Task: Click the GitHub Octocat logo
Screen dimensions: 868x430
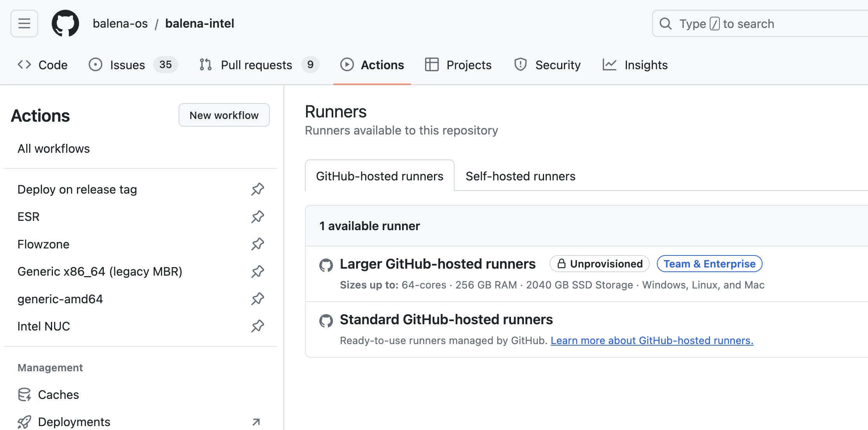Action: 65,24
